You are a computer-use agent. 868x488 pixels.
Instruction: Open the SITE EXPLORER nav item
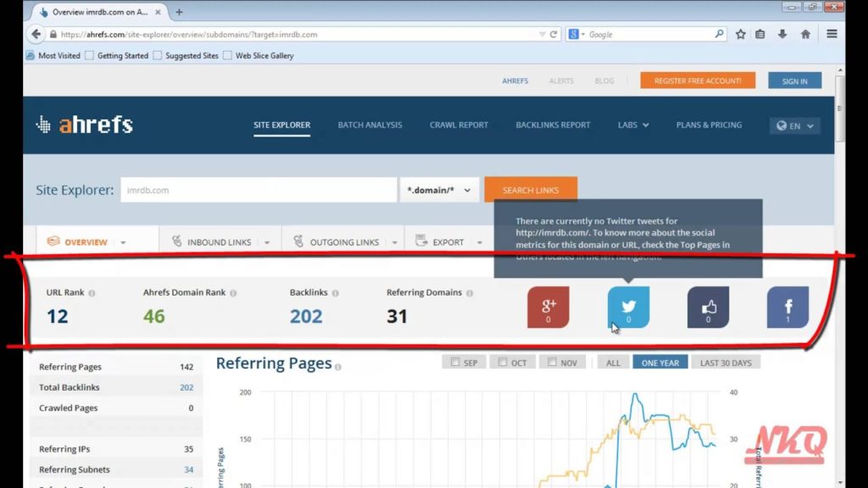coord(281,125)
